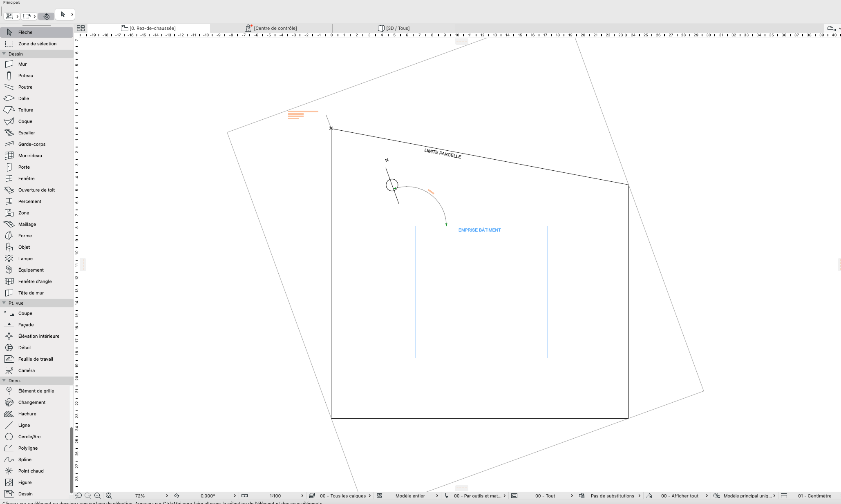Activate the Flèche arrow tool
This screenshot has height=504, width=841.
point(37,32)
